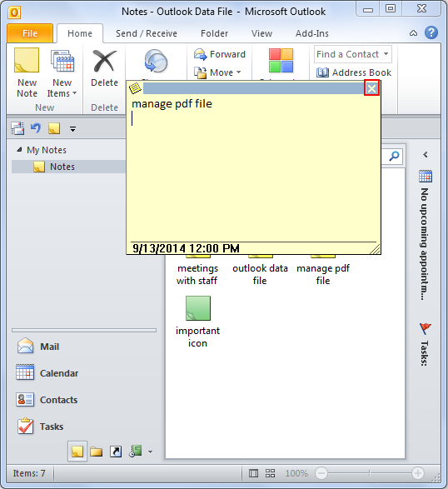This screenshot has height=489, width=448.
Task: Minimize the ribbon with the caret
Action: 413,33
